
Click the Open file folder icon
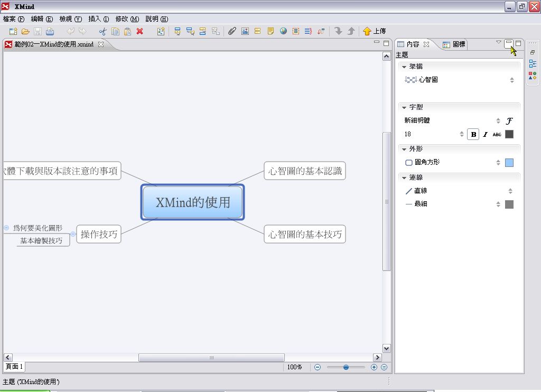click(25, 31)
